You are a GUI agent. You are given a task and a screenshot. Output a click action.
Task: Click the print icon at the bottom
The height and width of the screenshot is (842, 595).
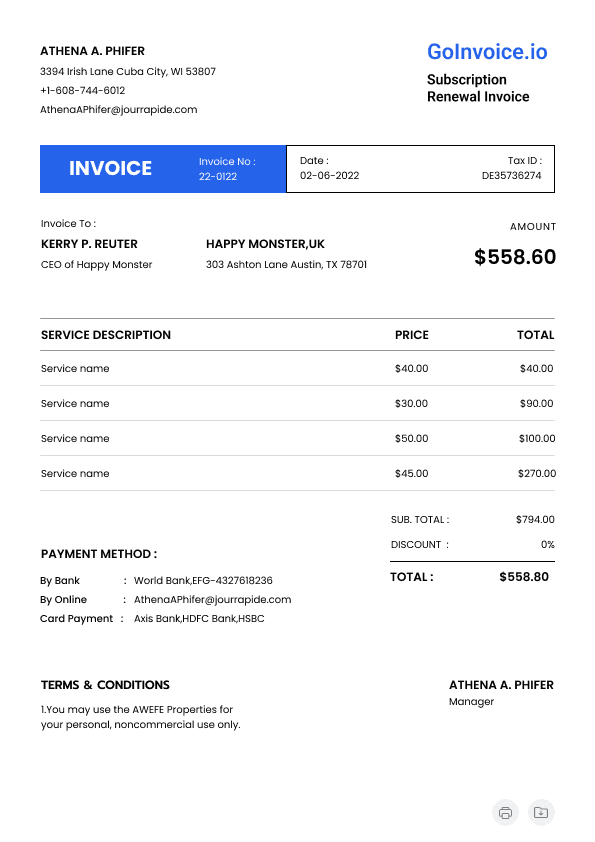(x=505, y=812)
